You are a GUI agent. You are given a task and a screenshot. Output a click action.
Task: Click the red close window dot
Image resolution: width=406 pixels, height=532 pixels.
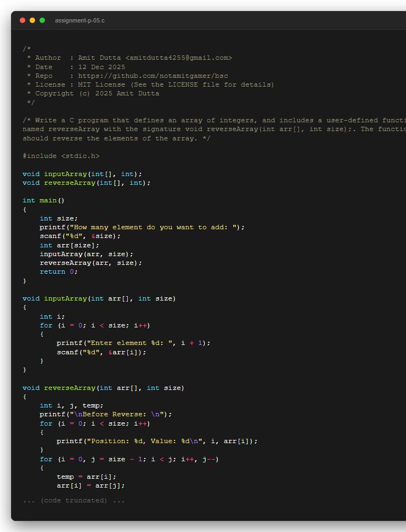(22, 20)
